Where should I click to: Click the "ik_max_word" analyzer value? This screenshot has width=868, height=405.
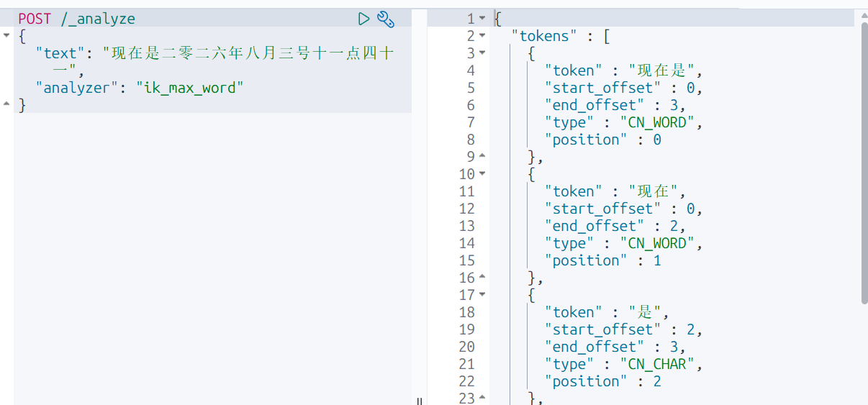point(190,88)
